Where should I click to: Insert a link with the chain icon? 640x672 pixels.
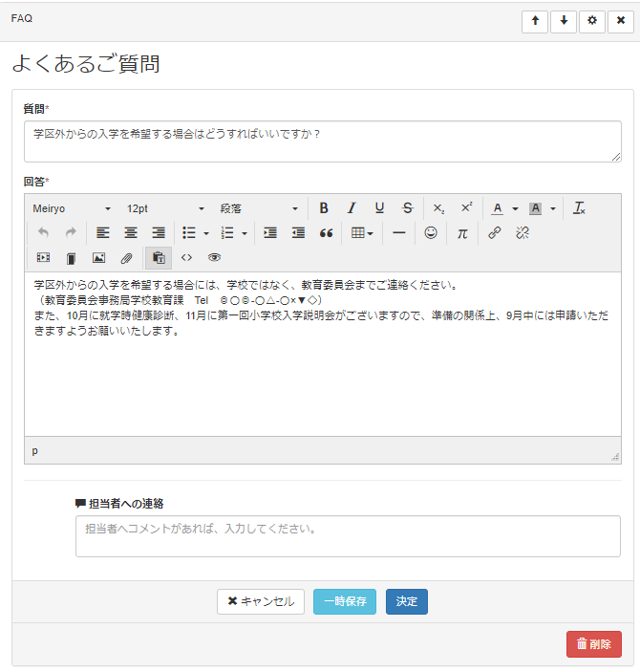pos(494,232)
